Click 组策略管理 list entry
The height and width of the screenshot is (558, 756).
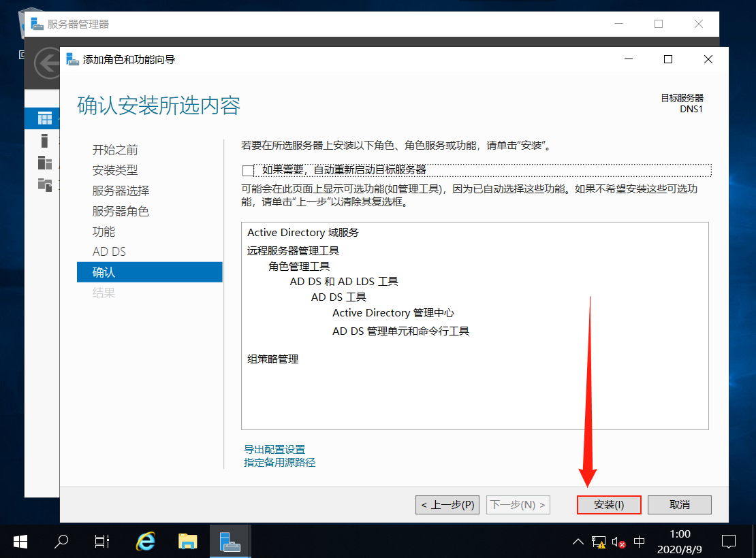coord(273,359)
